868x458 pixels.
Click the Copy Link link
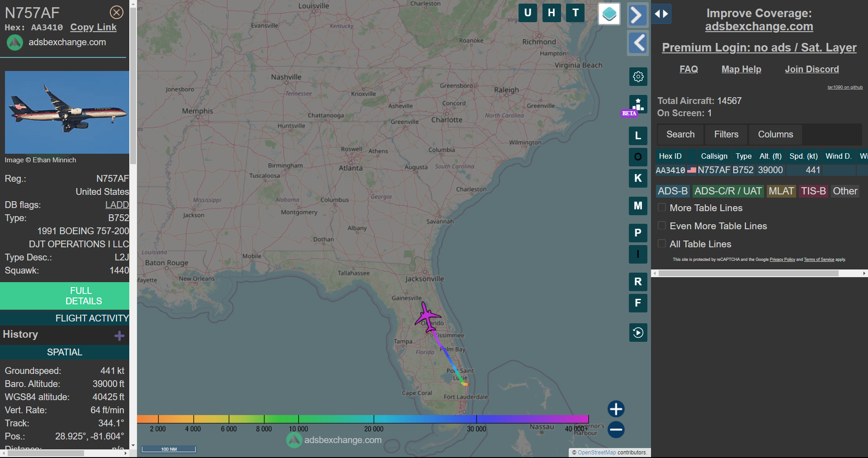pyautogui.click(x=93, y=27)
